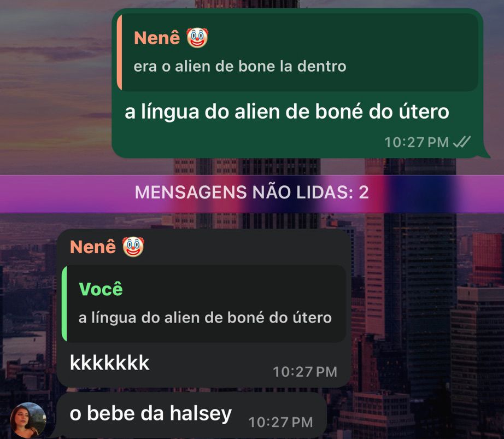Tap the green 'Você' label in the quote
This screenshot has height=439, width=504.
pyautogui.click(x=101, y=289)
